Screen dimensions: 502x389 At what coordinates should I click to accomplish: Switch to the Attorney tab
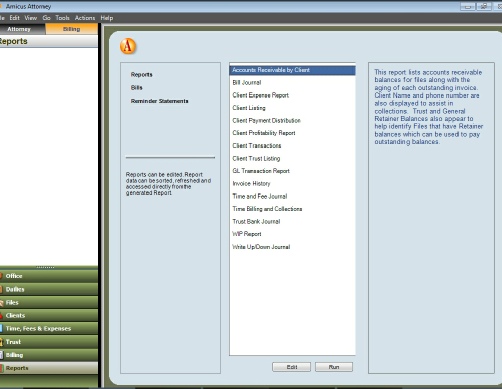pos(22,29)
